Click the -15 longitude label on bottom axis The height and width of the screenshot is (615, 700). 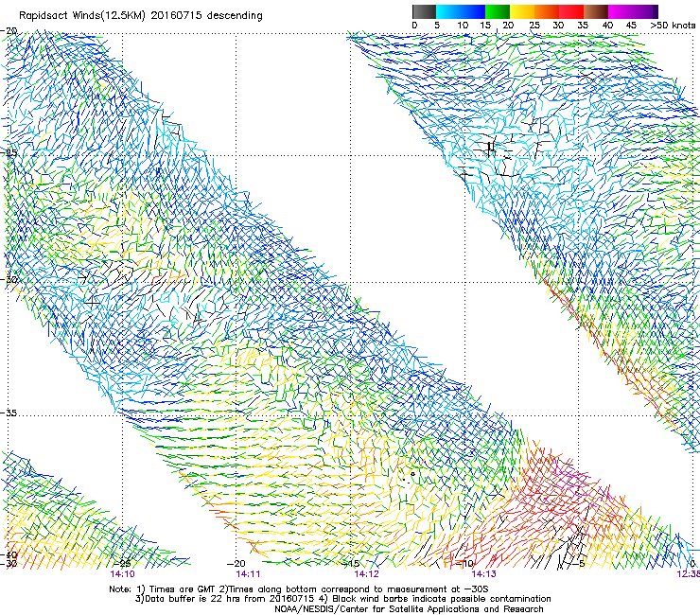351,564
